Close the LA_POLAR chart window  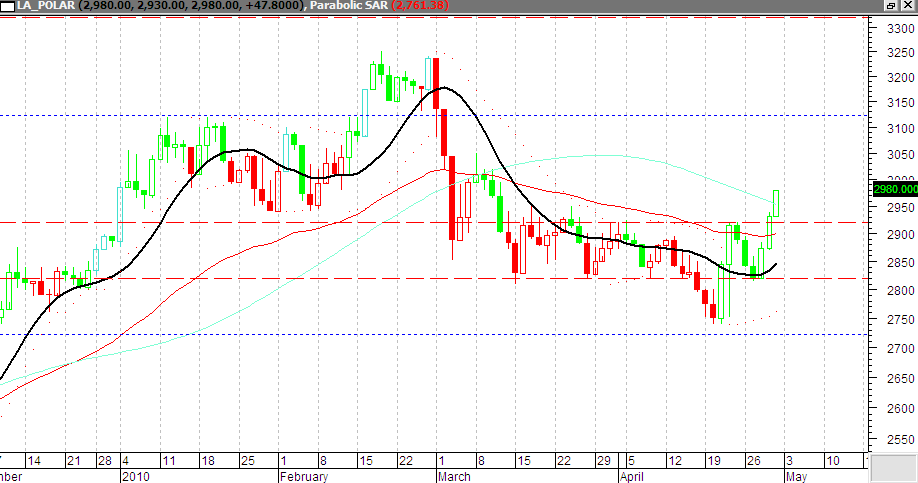(907, 6)
